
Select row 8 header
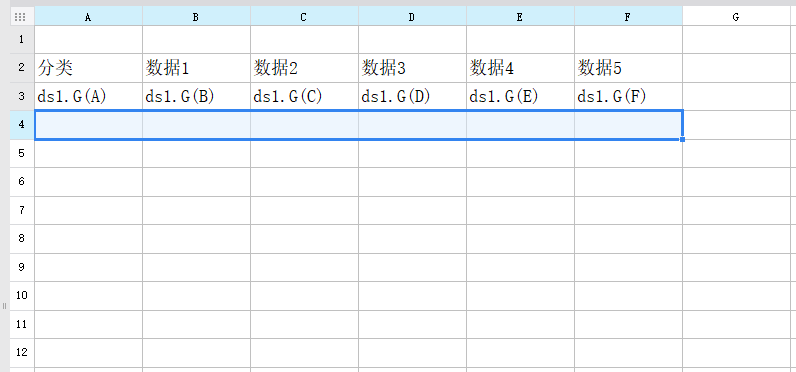[x=22, y=239]
